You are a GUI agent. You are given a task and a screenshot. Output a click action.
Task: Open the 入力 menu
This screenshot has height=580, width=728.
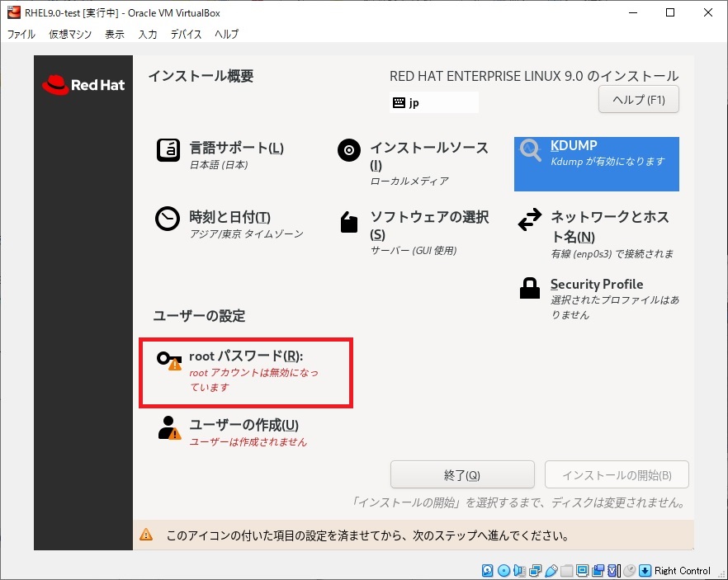pyautogui.click(x=148, y=35)
